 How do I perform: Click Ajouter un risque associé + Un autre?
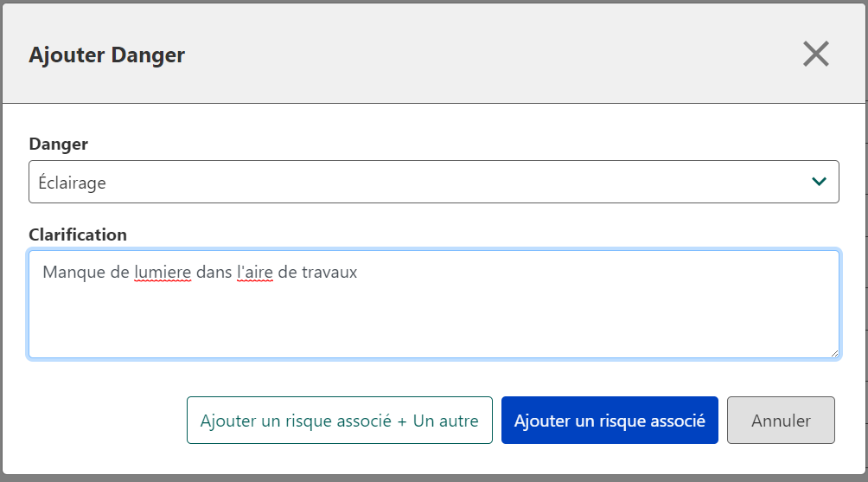340,420
